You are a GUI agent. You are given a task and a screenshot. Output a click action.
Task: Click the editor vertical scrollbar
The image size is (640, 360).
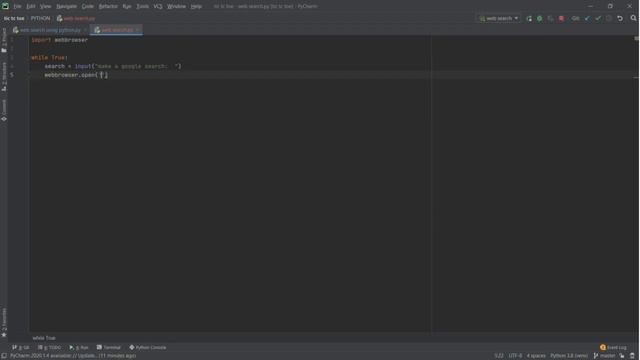pyautogui.click(x=636, y=184)
